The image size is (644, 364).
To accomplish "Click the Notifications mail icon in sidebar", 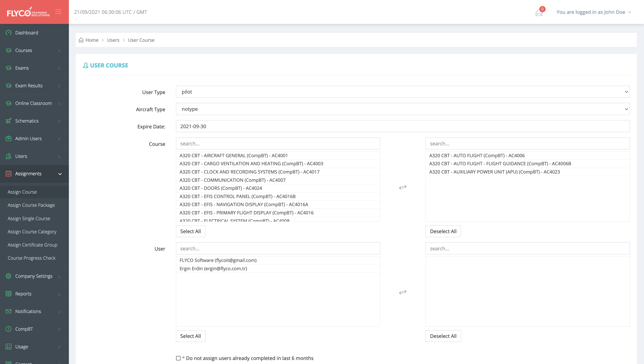I will tap(8, 311).
